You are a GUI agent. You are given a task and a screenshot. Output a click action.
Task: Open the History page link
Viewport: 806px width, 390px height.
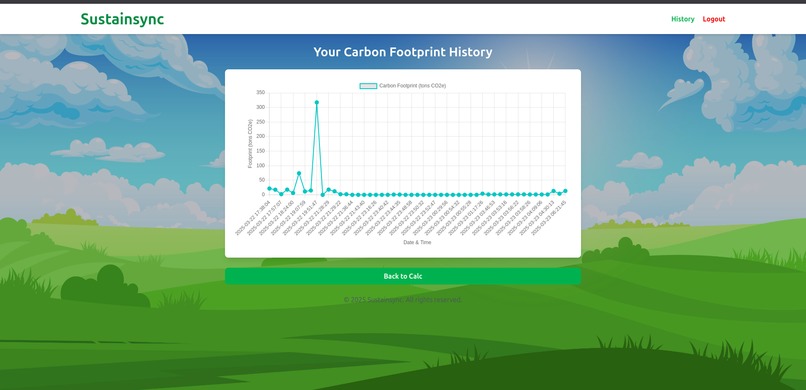coord(683,19)
